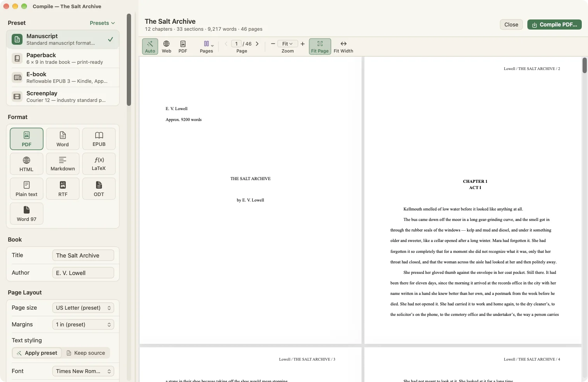This screenshot has height=382, width=588.
Task: Select Apply preset text styling
Action: point(37,353)
